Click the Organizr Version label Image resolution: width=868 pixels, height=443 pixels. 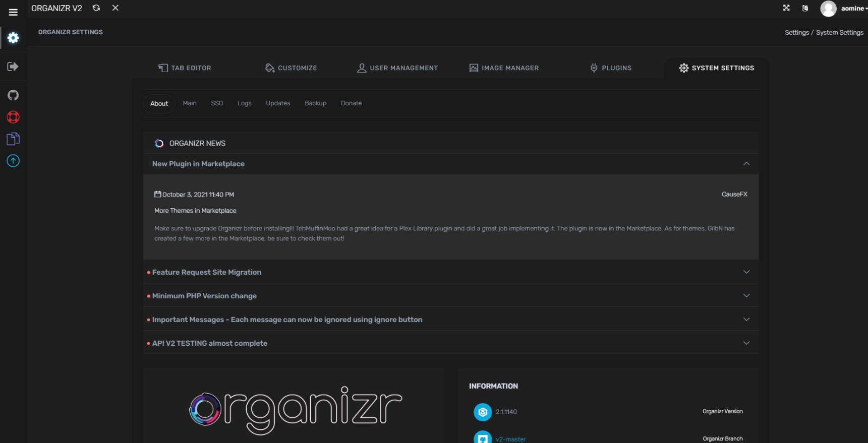pyautogui.click(x=722, y=412)
